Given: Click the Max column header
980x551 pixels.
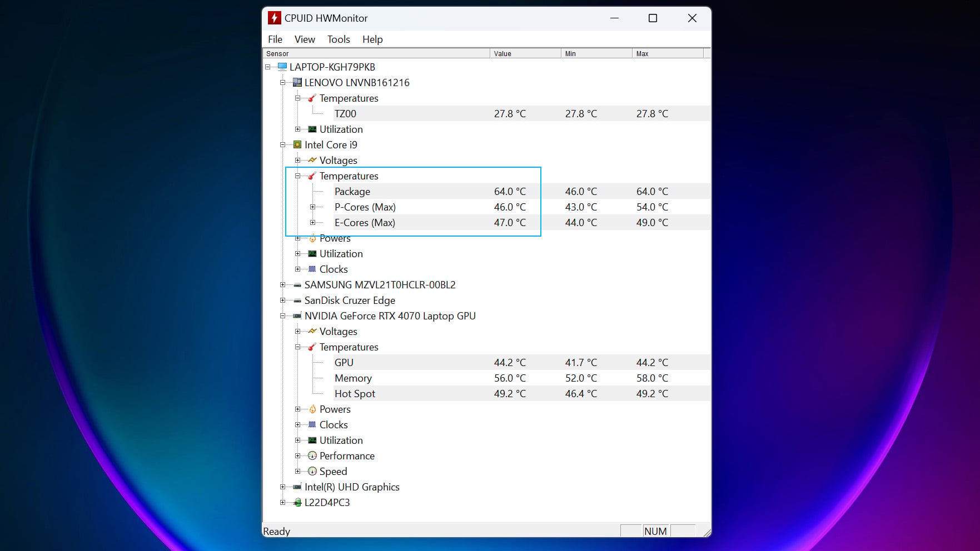Looking at the screenshot, I should tap(668, 53).
